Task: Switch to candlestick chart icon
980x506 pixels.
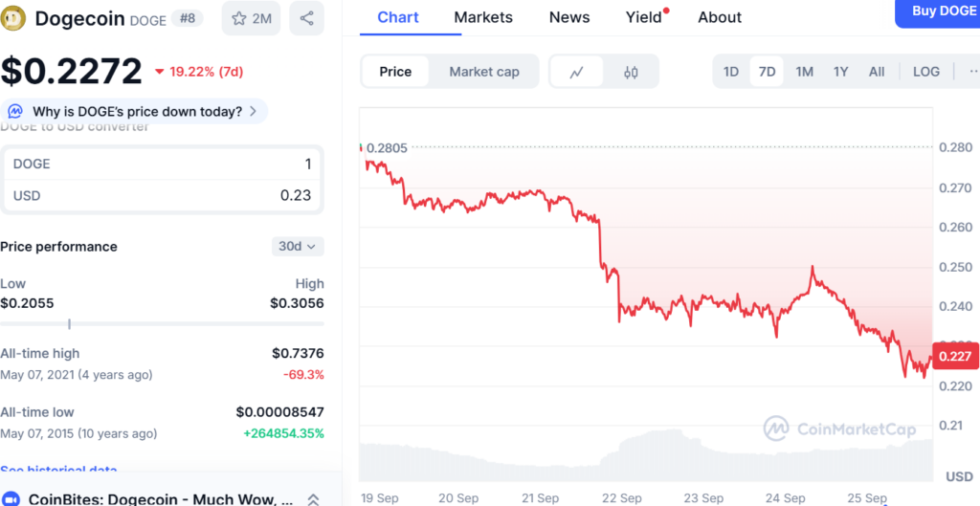Action: click(x=631, y=72)
